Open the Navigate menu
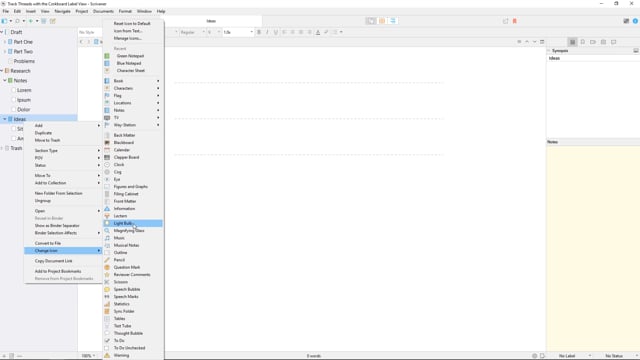Image resolution: width=640 pixels, height=360 pixels. [62, 11]
